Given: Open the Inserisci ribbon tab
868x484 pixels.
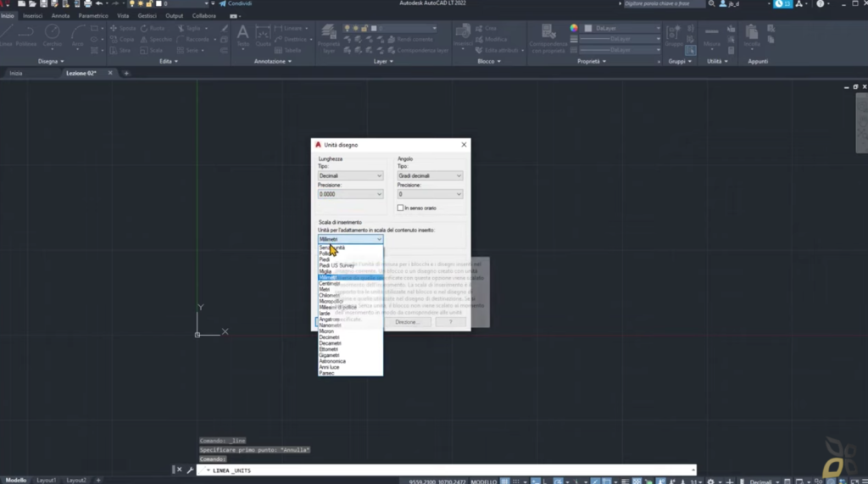Looking at the screenshot, I should point(33,16).
